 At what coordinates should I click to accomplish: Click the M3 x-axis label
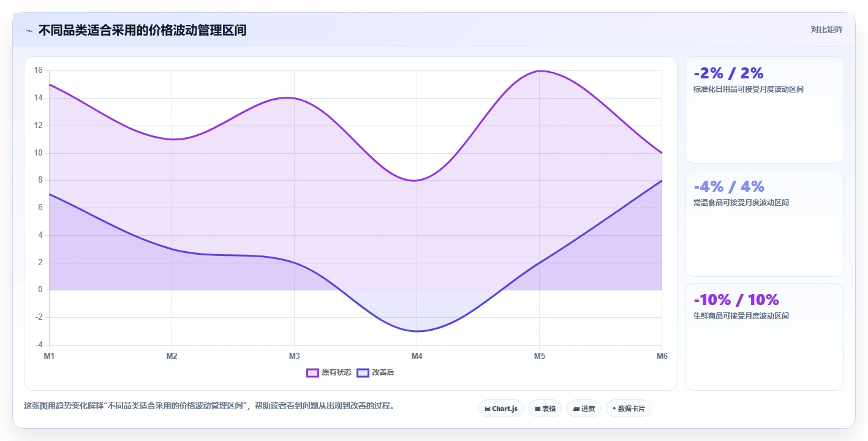point(294,356)
